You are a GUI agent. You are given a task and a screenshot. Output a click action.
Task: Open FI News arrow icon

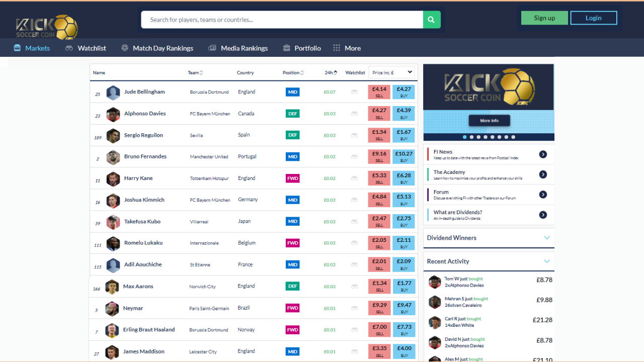(543, 154)
